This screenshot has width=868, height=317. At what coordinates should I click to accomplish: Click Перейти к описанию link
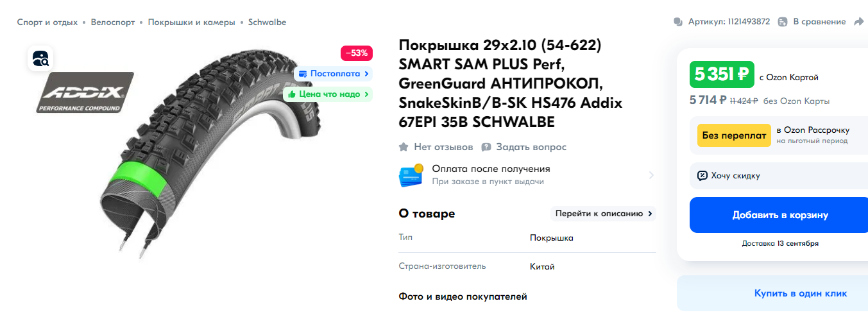coord(603,214)
